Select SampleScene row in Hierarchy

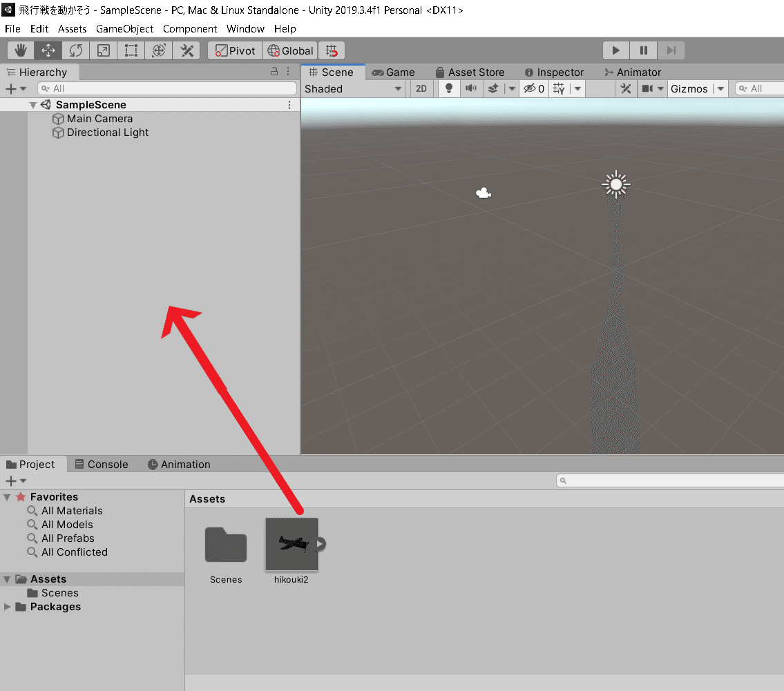click(150, 105)
